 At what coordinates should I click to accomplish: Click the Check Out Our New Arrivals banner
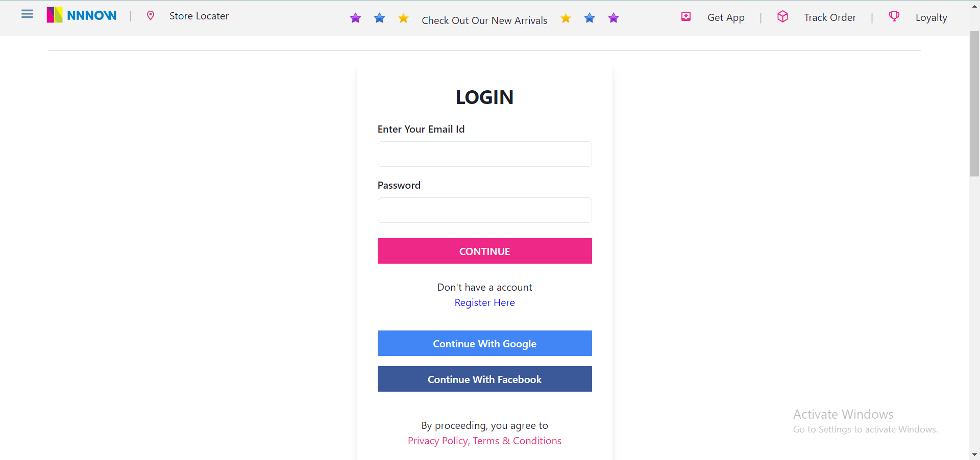[484, 20]
